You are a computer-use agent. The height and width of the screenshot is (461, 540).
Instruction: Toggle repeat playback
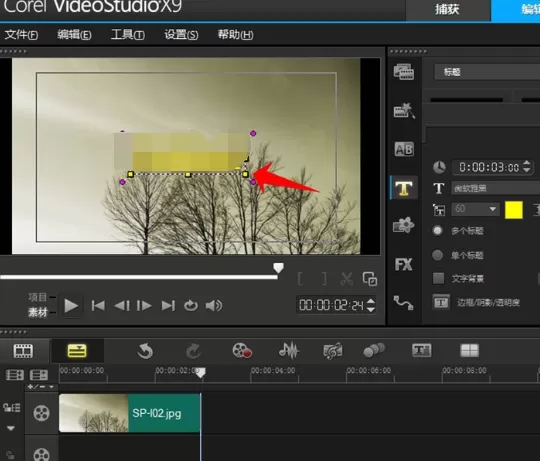pyautogui.click(x=191, y=305)
